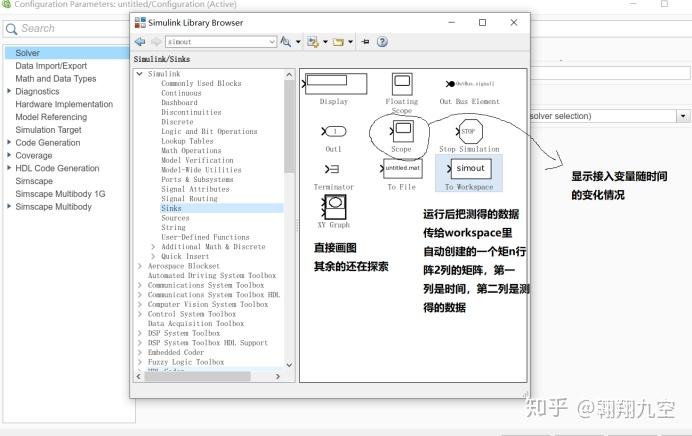Select the User-Defined Functions library
The width and height of the screenshot is (692, 436).
point(205,237)
